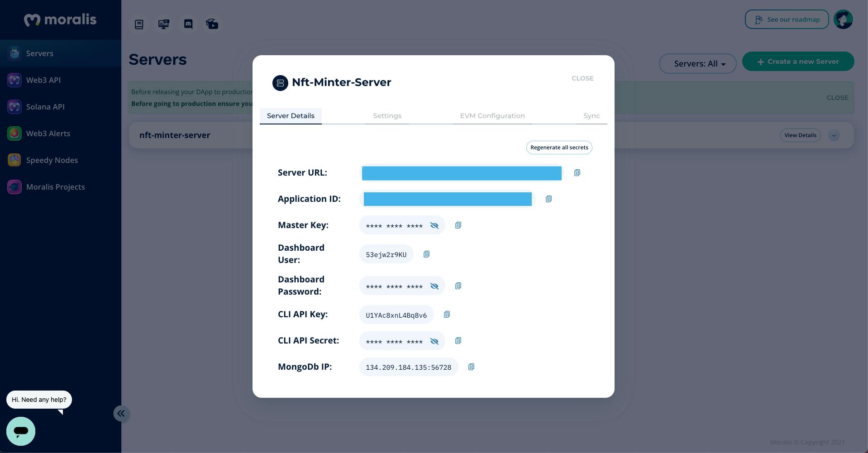The width and height of the screenshot is (868, 453).
Task: Open Moralis Projects in sidebar
Action: coord(61,187)
